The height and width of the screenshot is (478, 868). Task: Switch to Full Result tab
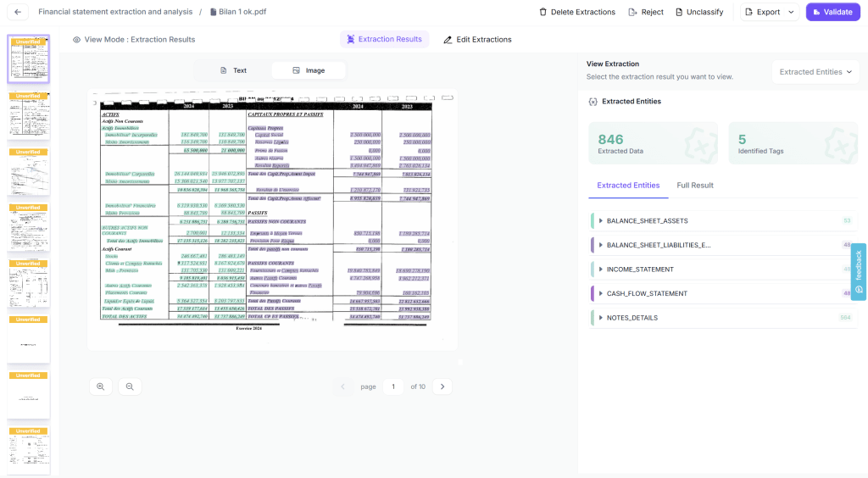coord(694,186)
